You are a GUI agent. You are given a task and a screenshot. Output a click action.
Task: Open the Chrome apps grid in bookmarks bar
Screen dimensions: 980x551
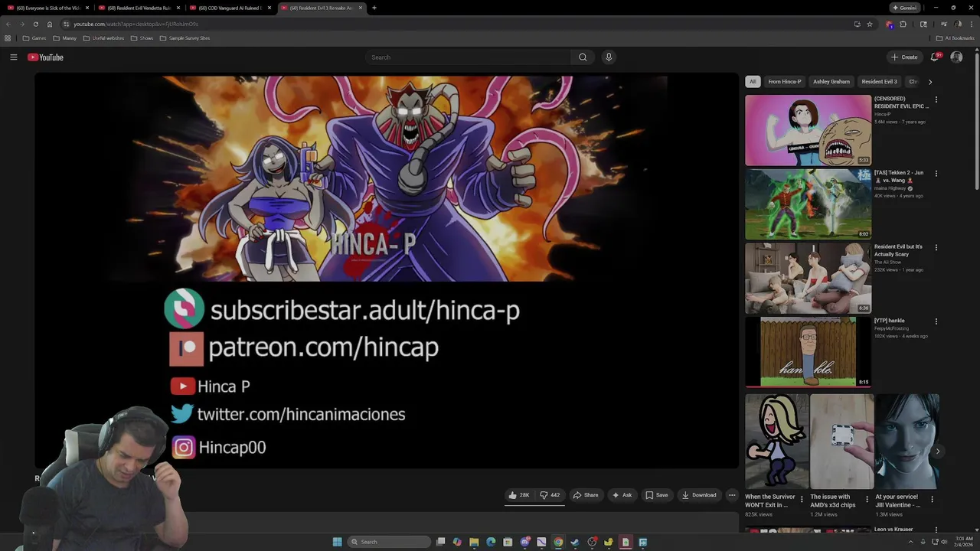[x=8, y=38]
